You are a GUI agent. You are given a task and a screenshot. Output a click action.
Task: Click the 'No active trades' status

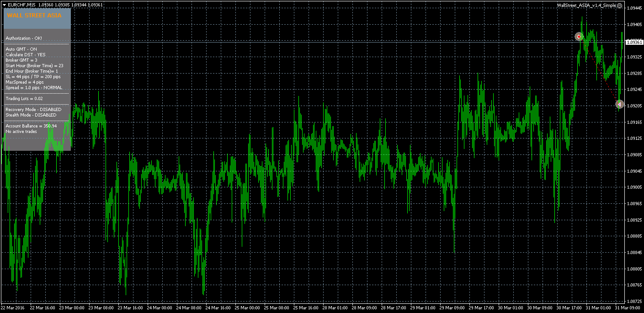[x=21, y=131]
